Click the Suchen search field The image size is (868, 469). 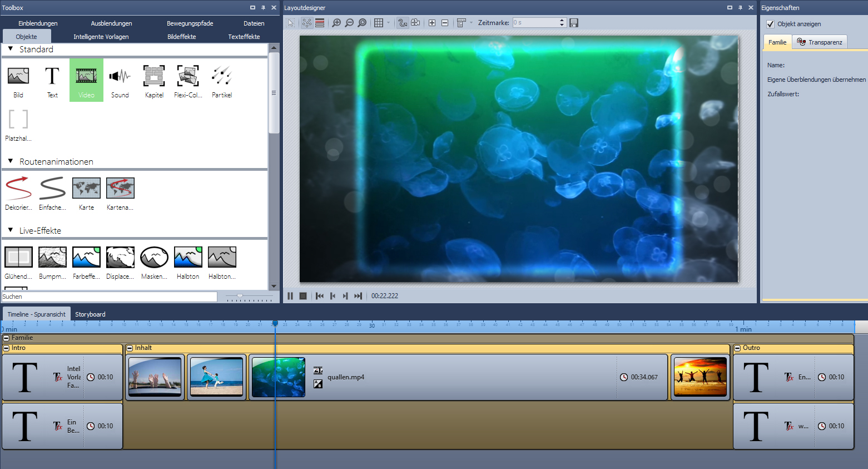(x=109, y=297)
